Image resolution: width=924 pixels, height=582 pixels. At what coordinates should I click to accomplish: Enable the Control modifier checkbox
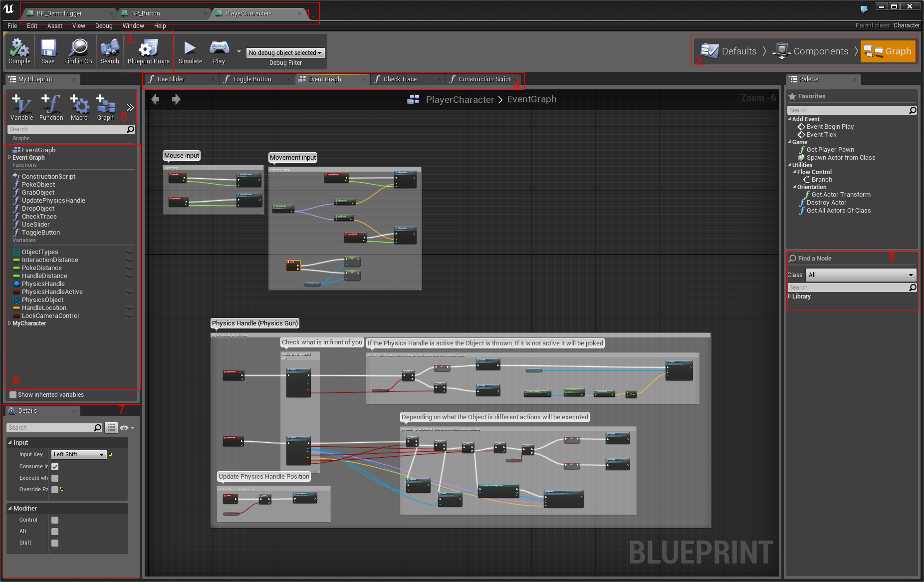tap(55, 520)
